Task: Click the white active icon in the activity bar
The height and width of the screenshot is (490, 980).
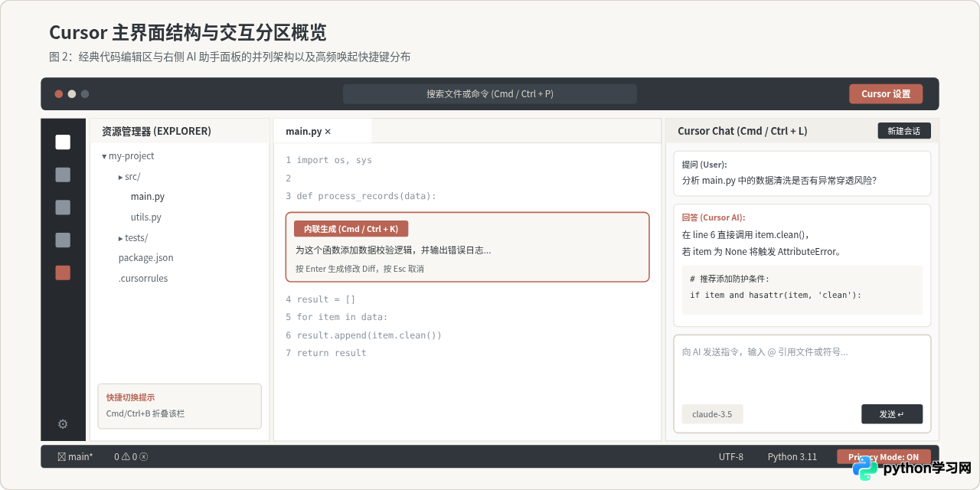Action: coord(63,142)
